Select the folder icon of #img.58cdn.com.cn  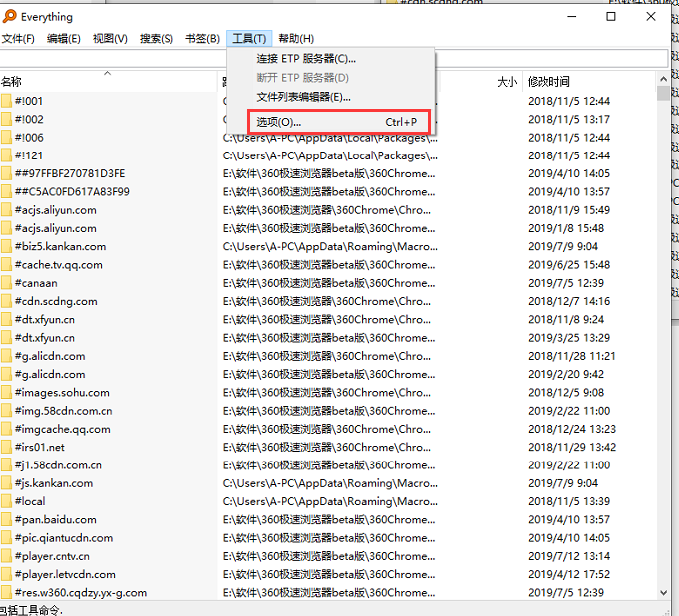6,411
